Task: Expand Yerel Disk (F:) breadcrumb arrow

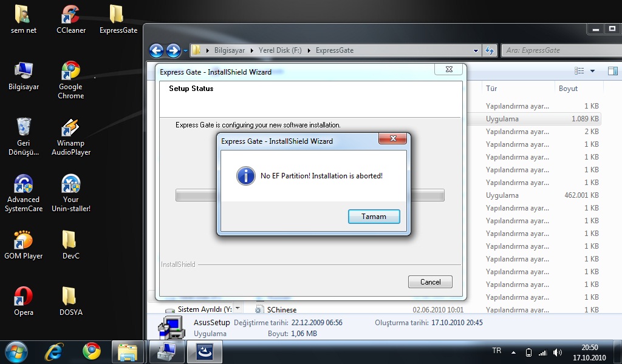Action: [309, 50]
